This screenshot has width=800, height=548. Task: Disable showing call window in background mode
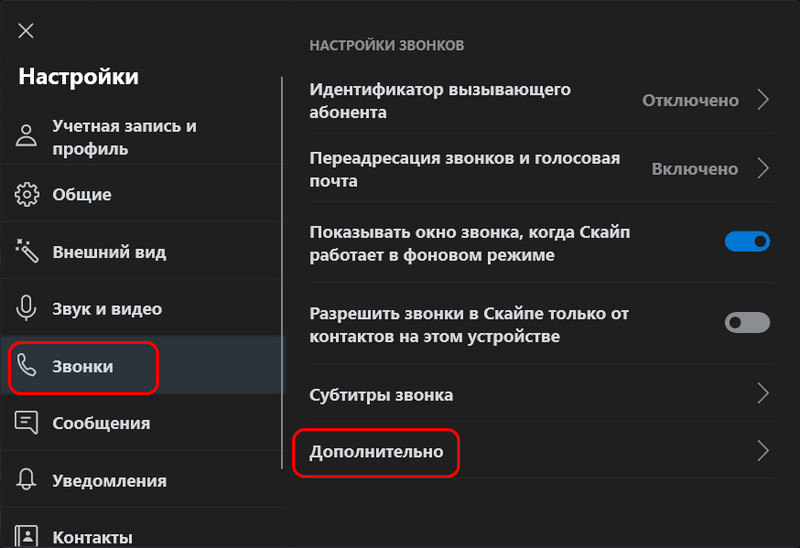(x=747, y=241)
